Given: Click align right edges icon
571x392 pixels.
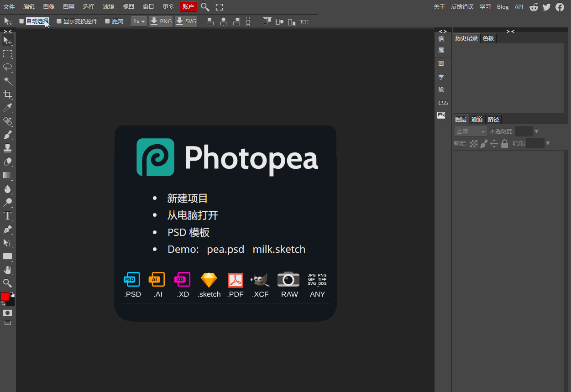Looking at the screenshot, I should 236,21.
